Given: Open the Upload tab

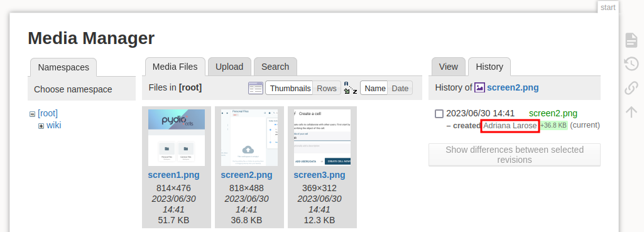Looking at the screenshot, I should tap(229, 67).
